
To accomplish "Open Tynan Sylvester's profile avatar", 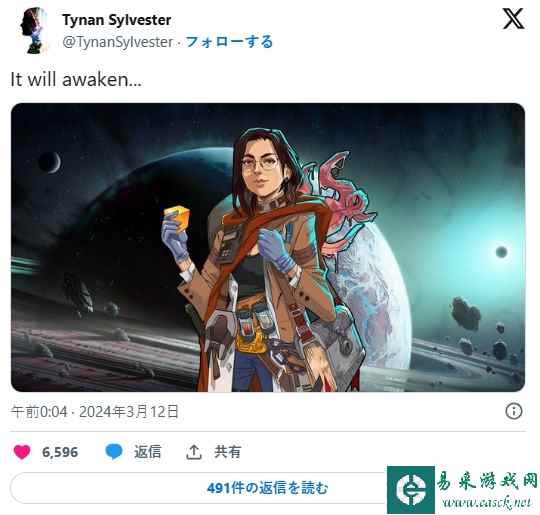I will 33,31.
